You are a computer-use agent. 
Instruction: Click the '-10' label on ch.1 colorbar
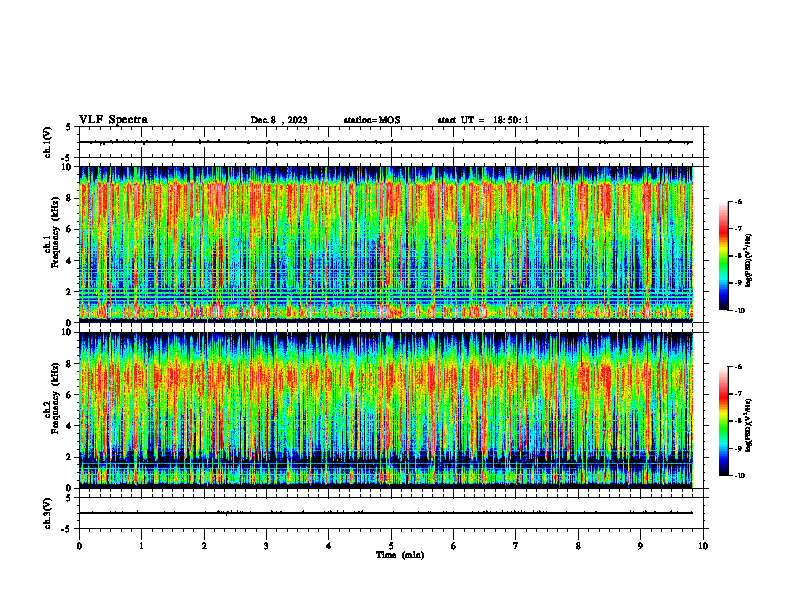tap(739, 311)
